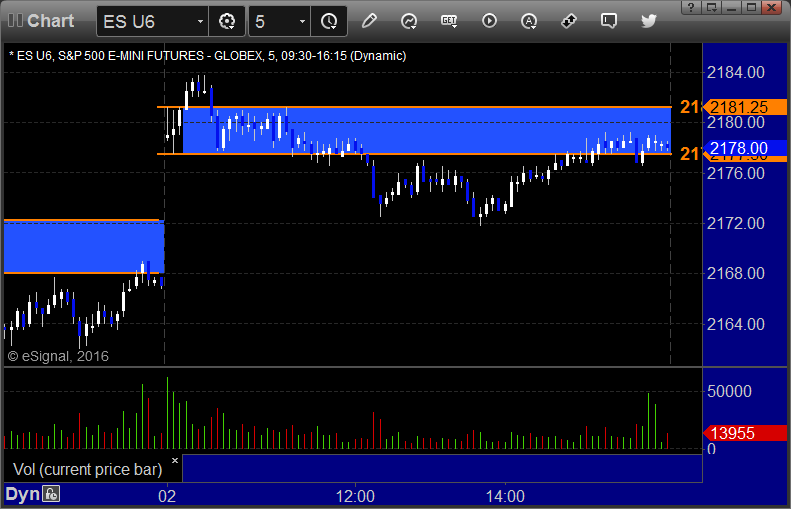Click the 2172.00 price axis label
791x509 pixels.
click(736, 223)
